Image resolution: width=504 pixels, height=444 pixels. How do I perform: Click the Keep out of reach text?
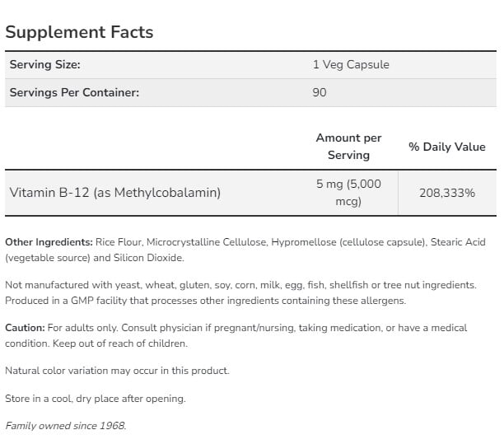[x=120, y=344]
